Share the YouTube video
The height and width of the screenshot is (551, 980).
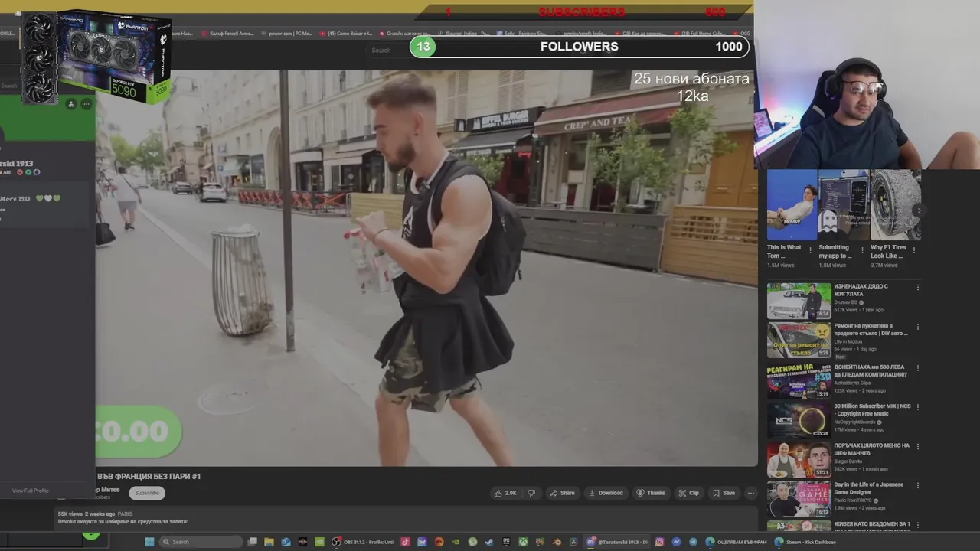coord(562,493)
